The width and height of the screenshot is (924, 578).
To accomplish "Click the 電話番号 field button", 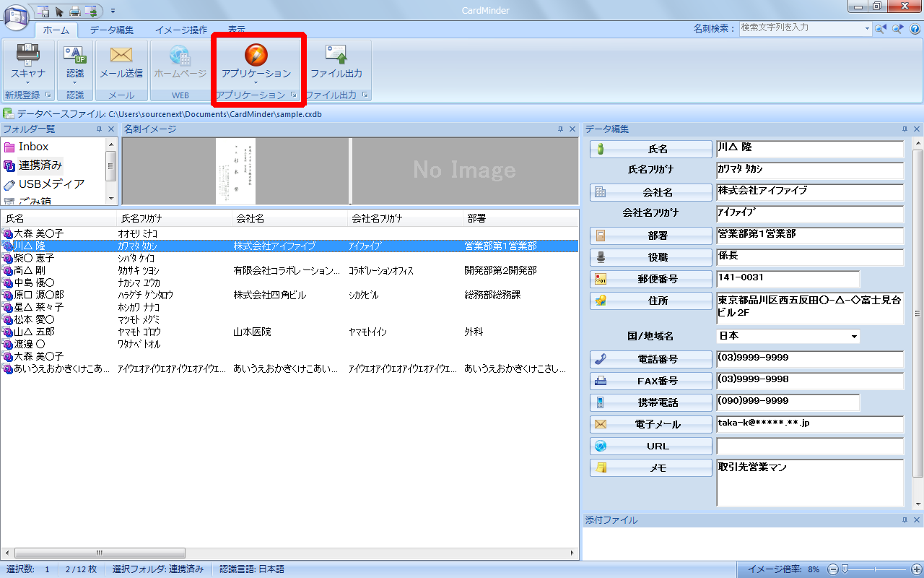I will 651,359.
